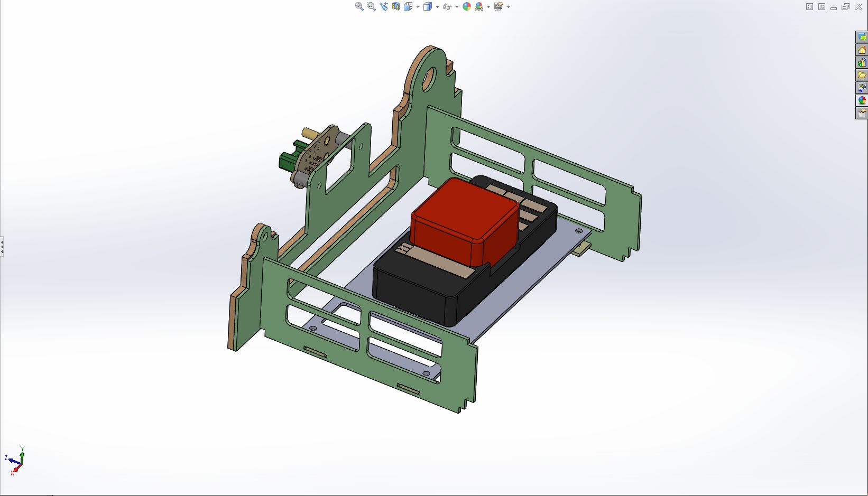Open SolidWorks Resources home tab
This screenshot has width=868, height=496.
(x=862, y=50)
